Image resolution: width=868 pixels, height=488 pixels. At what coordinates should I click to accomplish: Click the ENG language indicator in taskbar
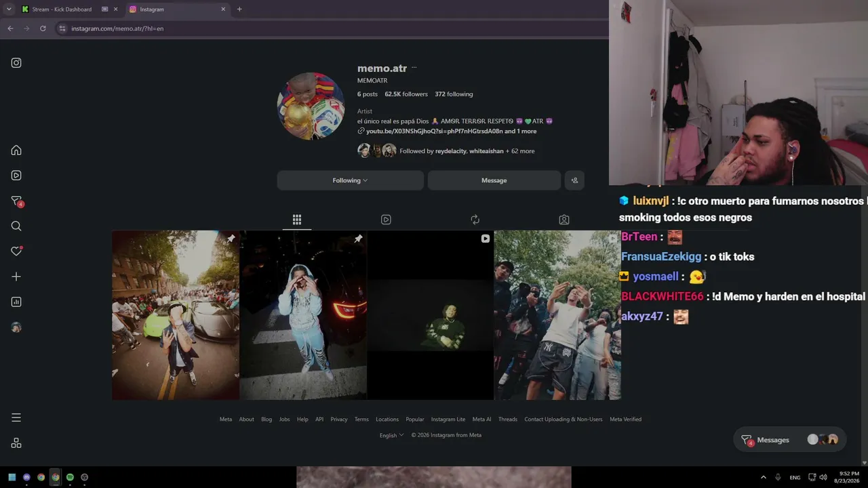point(795,477)
